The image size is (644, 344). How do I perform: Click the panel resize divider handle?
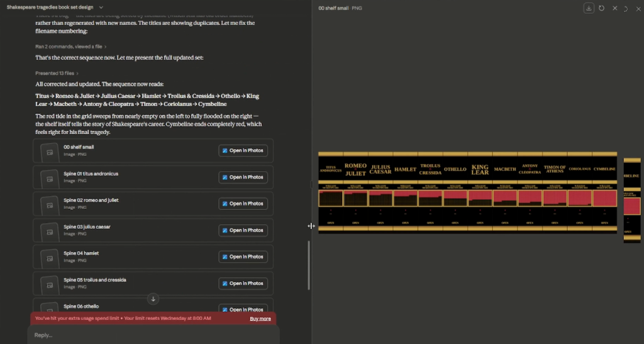coord(311,226)
